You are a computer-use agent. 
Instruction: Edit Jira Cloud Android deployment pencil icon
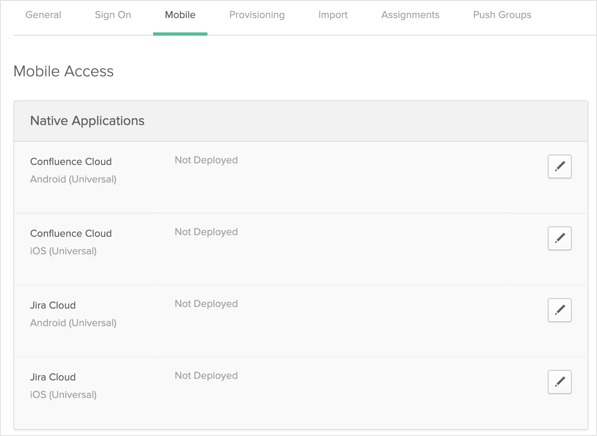(x=559, y=310)
